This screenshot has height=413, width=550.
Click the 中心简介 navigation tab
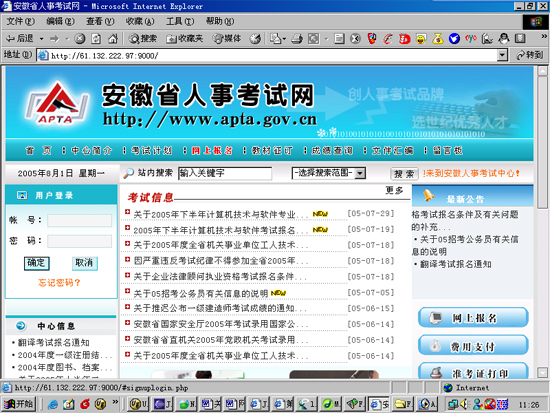92,151
